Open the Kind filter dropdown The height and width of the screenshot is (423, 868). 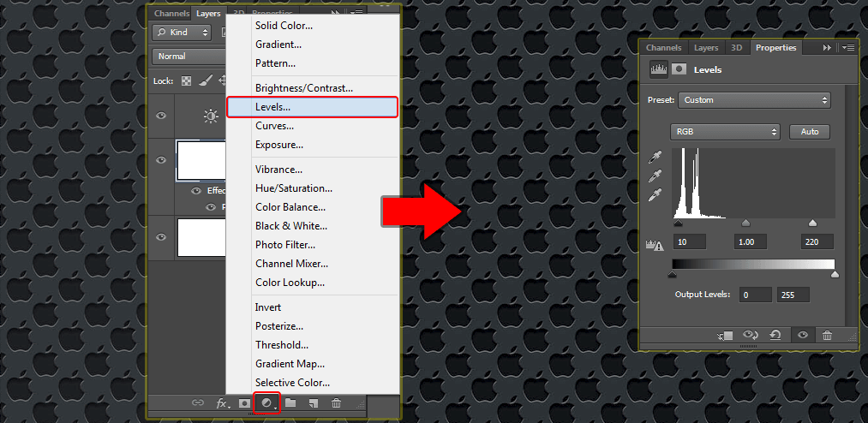(182, 33)
